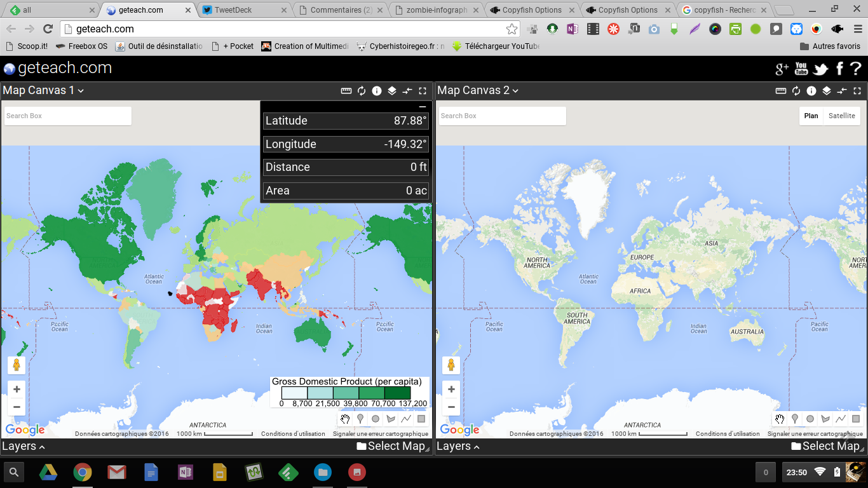Image resolution: width=868 pixels, height=488 pixels.
Task: Click the refresh icon in Map Canvas 2
Action: pos(796,91)
